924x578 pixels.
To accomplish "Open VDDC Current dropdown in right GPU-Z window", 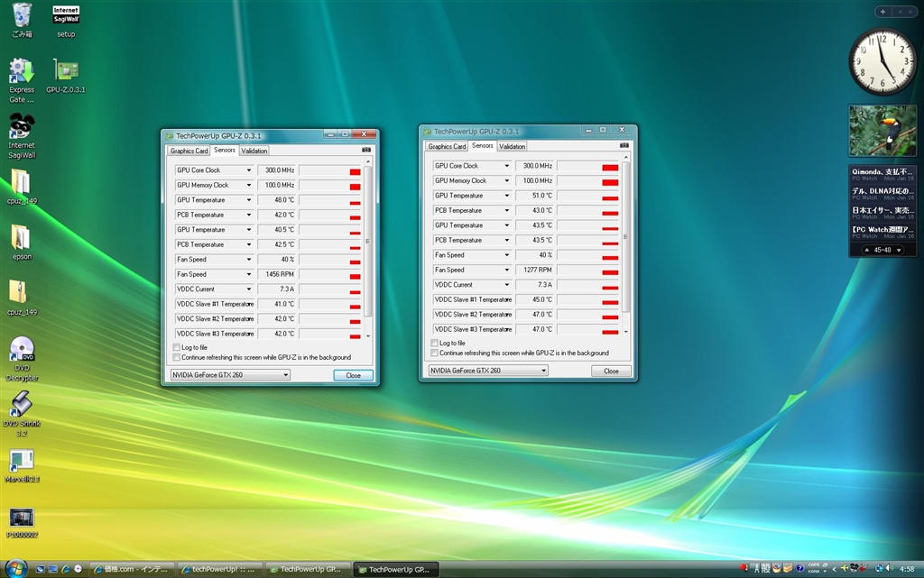I will tap(507, 285).
